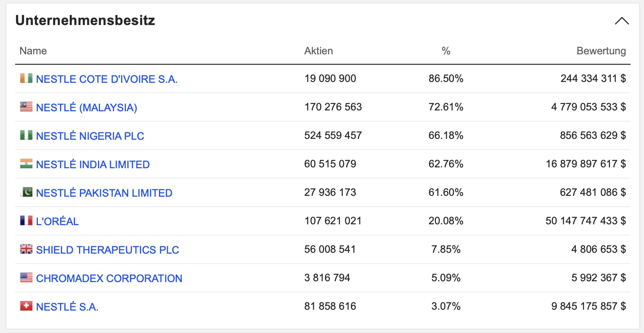
Task: Click the Aktien column header
Action: tap(319, 51)
